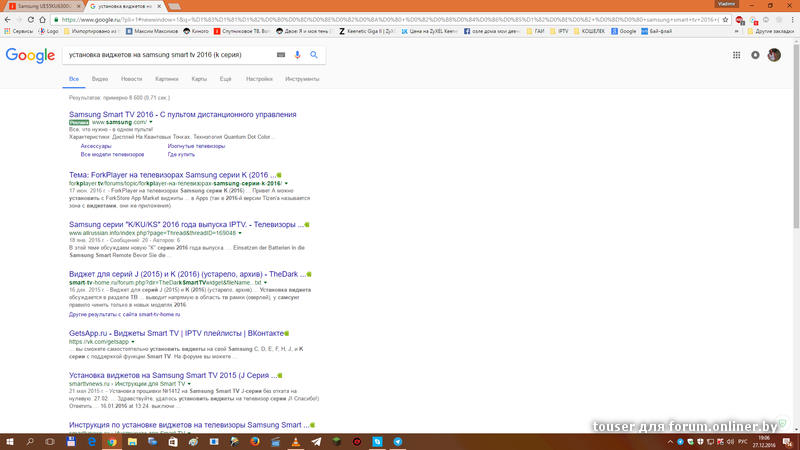Open VLC media player from the taskbar
Viewport: 800px width, 450px height.
click(x=295, y=442)
